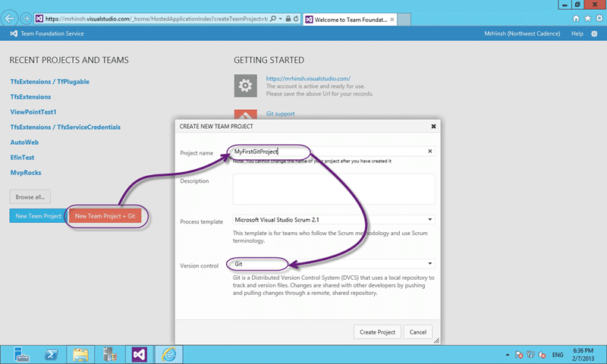The height and width of the screenshot is (364, 607).
Task: Close the Create New Team Project dialog
Action: (x=433, y=126)
